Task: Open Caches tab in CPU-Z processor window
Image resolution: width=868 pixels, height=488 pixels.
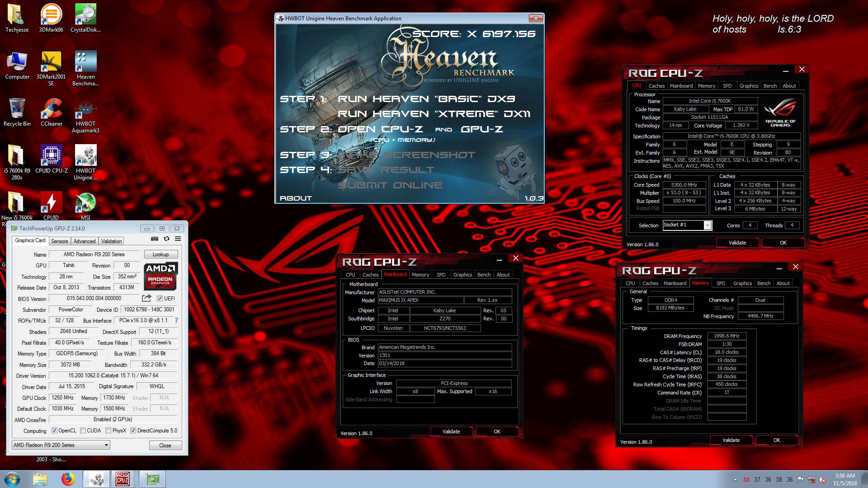Action: 656,86
